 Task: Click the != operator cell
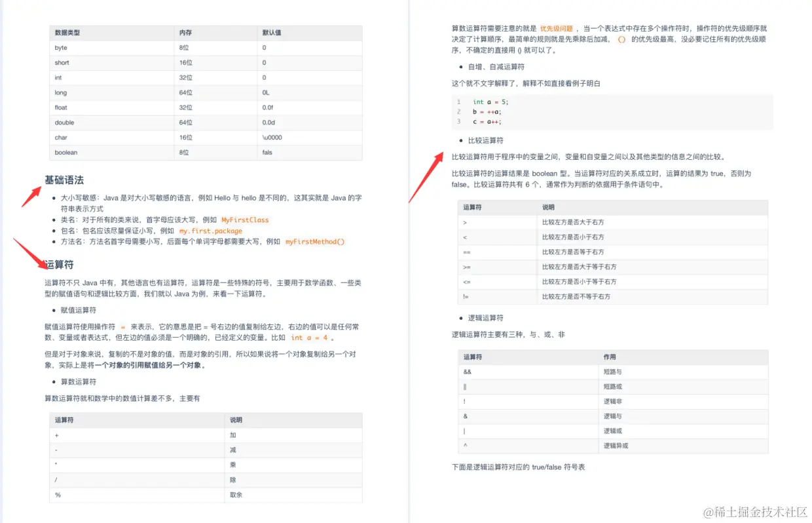498,297
